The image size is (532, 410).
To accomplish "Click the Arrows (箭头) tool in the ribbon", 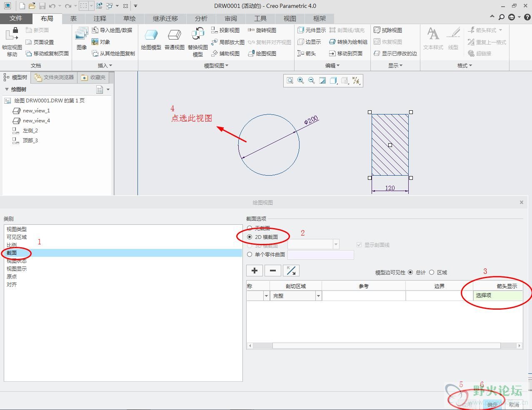I will [307, 54].
